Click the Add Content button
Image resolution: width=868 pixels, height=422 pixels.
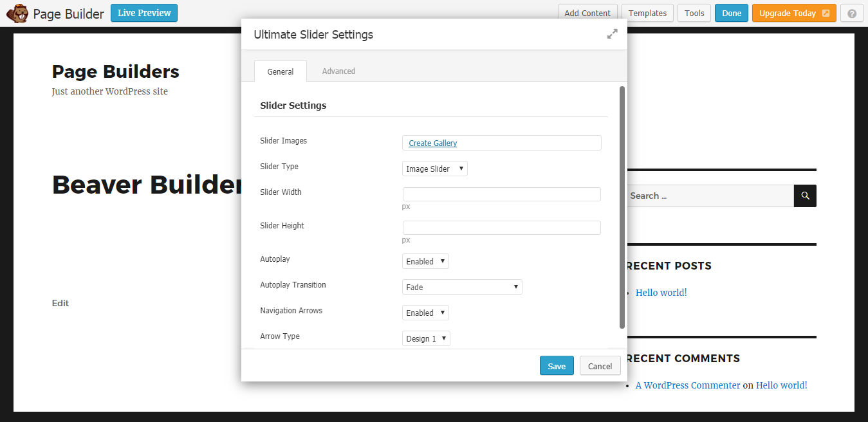(587, 14)
